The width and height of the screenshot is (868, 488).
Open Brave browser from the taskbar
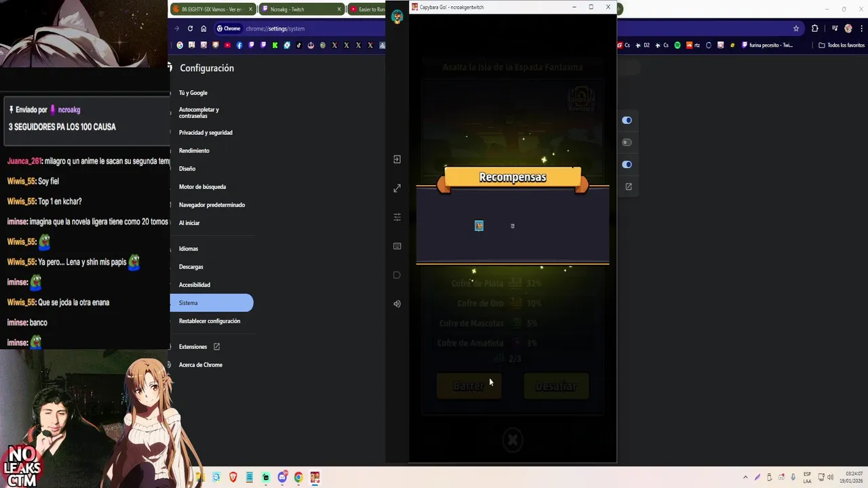tap(233, 477)
